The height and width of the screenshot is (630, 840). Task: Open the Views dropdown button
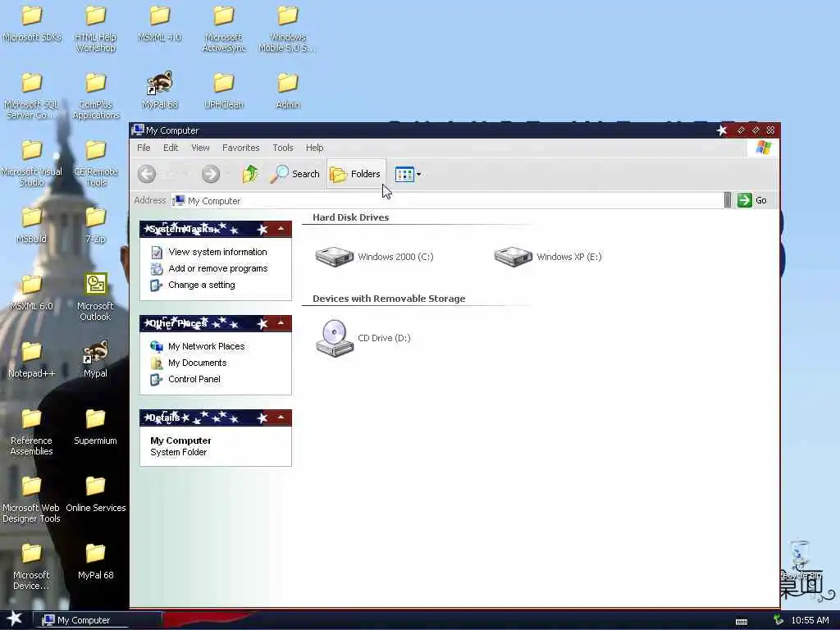click(x=409, y=174)
